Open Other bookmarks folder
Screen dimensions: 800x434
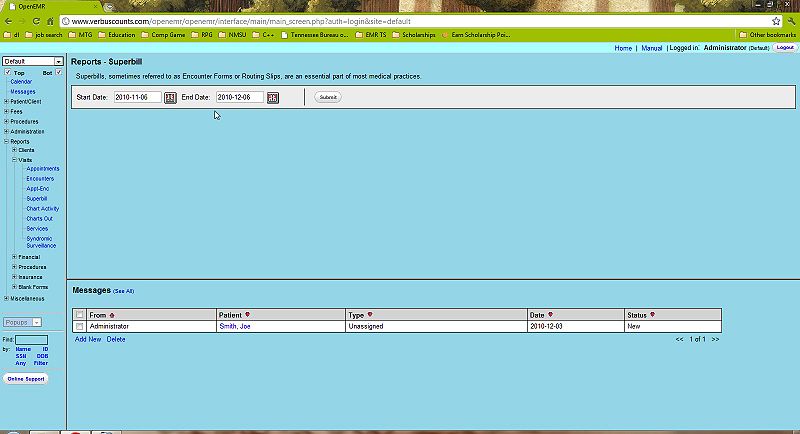point(767,35)
